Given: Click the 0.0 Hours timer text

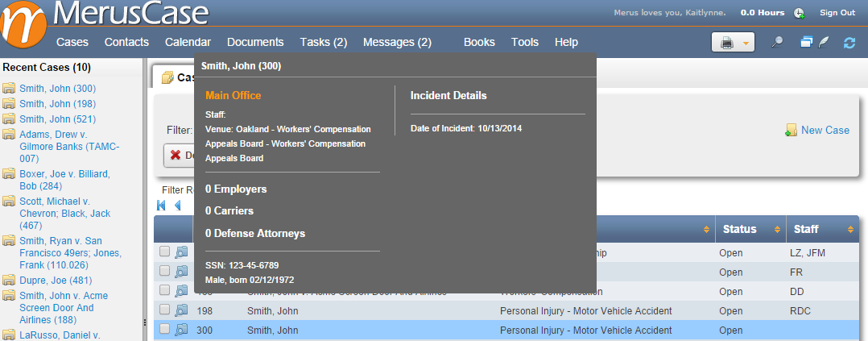Looking at the screenshot, I should [763, 13].
